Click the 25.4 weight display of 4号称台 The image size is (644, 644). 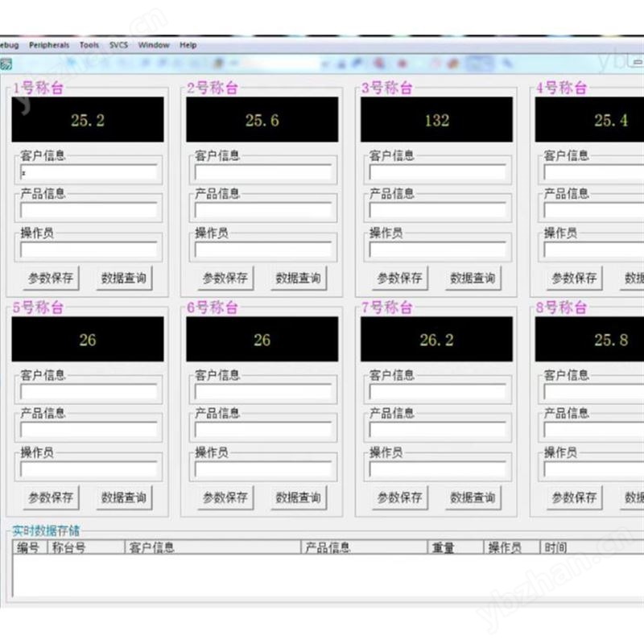(x=590, y=119)
